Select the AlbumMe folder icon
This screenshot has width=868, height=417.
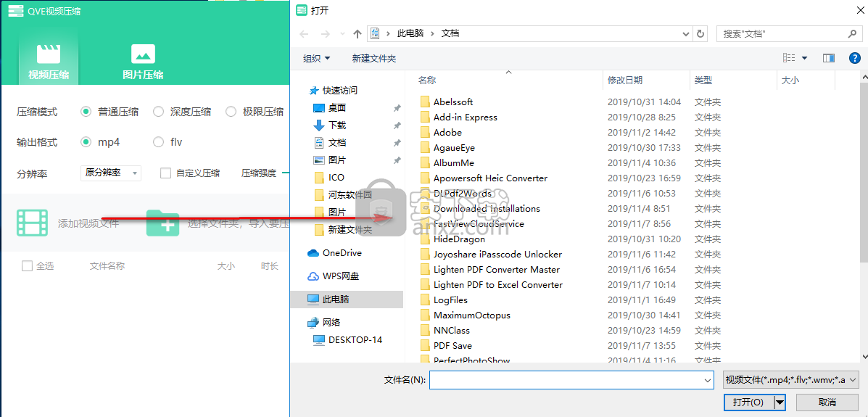coord(425,163)
